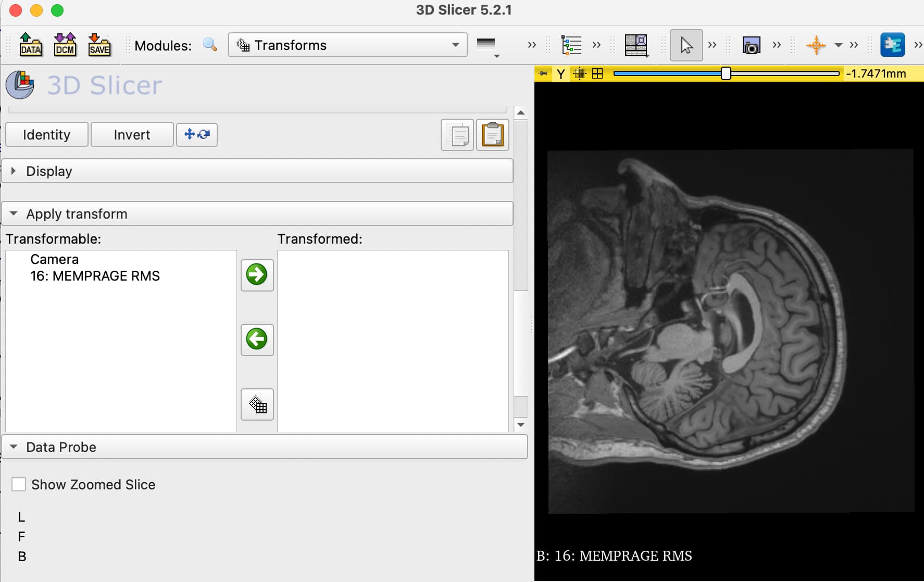924x582 pixels.
Task: Click the Invert button
Action: point(132,135)
